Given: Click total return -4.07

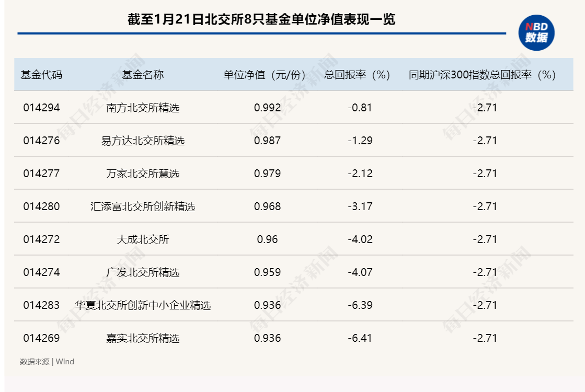Looking at the screenshot, I should pos(360,272).
